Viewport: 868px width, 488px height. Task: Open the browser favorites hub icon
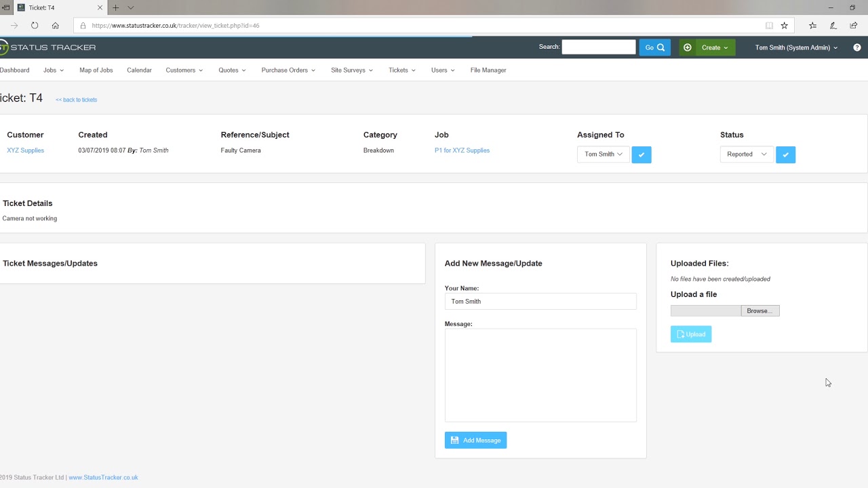tap(812, 26)
